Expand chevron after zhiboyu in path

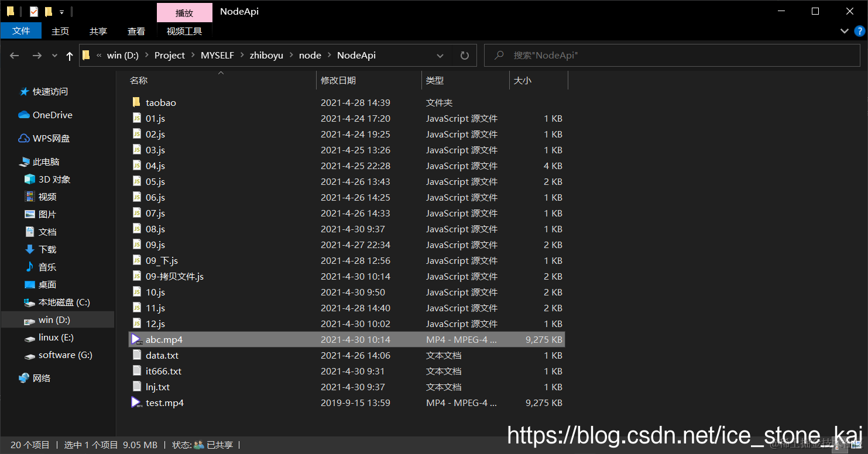[291, 55]
